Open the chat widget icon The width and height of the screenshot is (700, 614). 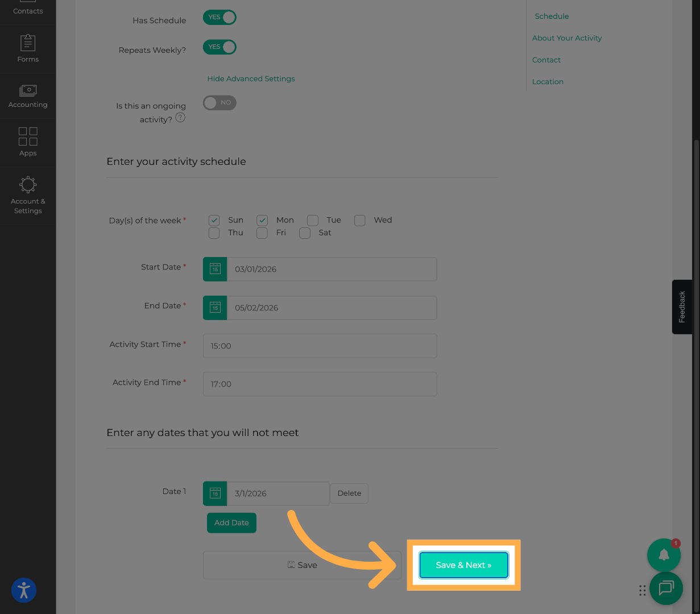[666, 588]
